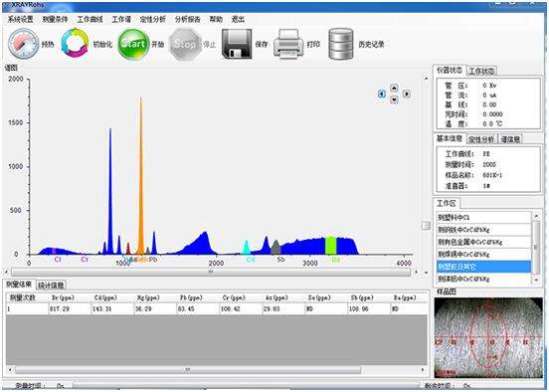Screen dimensions: 549x392
Task: Open the last menu bar item
Action: 238,19
